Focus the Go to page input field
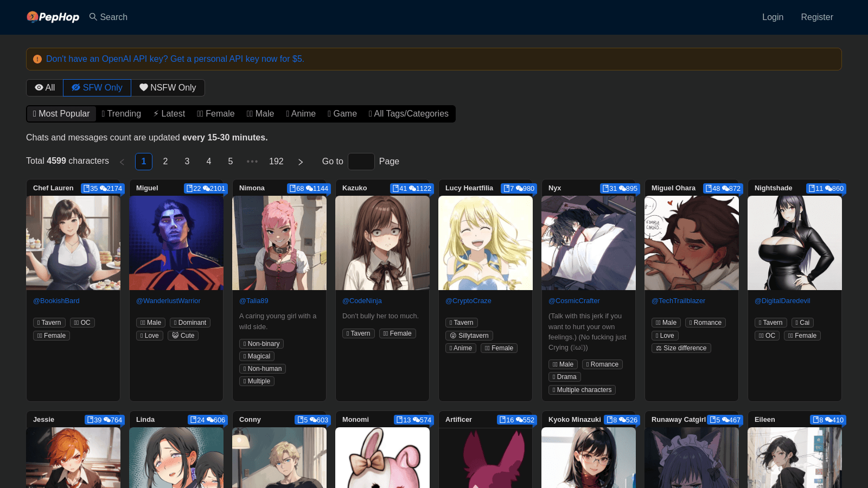 click(361, 162)
